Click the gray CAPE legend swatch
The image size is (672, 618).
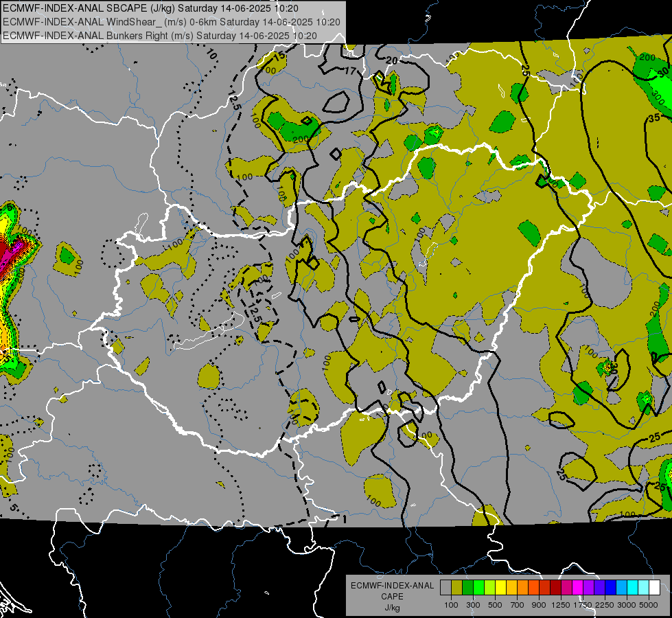point(445,588)
